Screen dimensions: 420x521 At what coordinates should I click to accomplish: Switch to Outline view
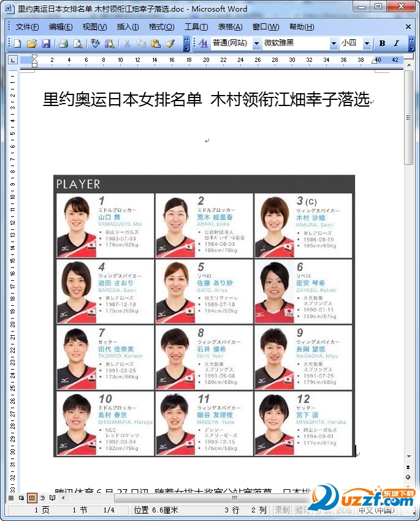(x=42, y=498)
